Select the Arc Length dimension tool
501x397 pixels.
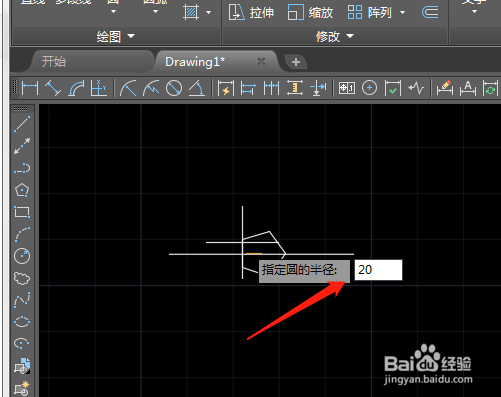[x=76, y=89]
